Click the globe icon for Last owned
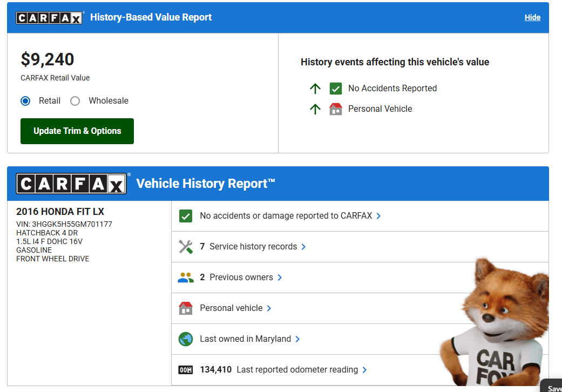The image size is (562, 392). pyautogui.click(x=185, y=339)
